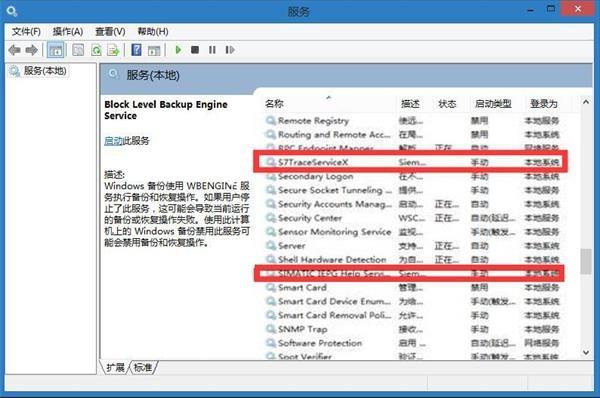Click the Secure Socket Tunneling service icon
This screenshot has width=600, height=398.
[271, 190]
